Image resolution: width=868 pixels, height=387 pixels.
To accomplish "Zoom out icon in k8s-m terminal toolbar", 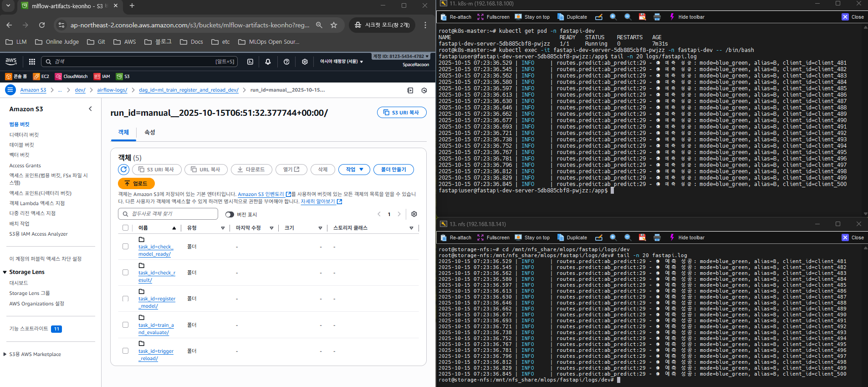I will pyautogui.click(x=628, y=17).
